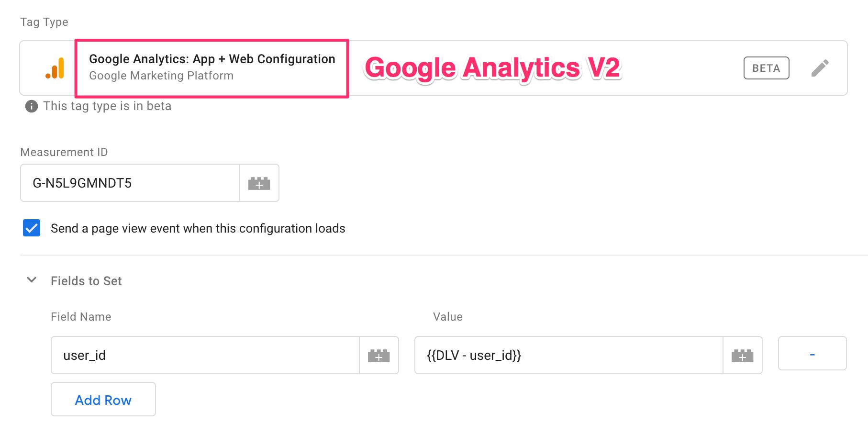Viewport: 868px width, 424px height.
Task: Click the Google Analytics V2 annotation text
Action: (x=492, y=67)
